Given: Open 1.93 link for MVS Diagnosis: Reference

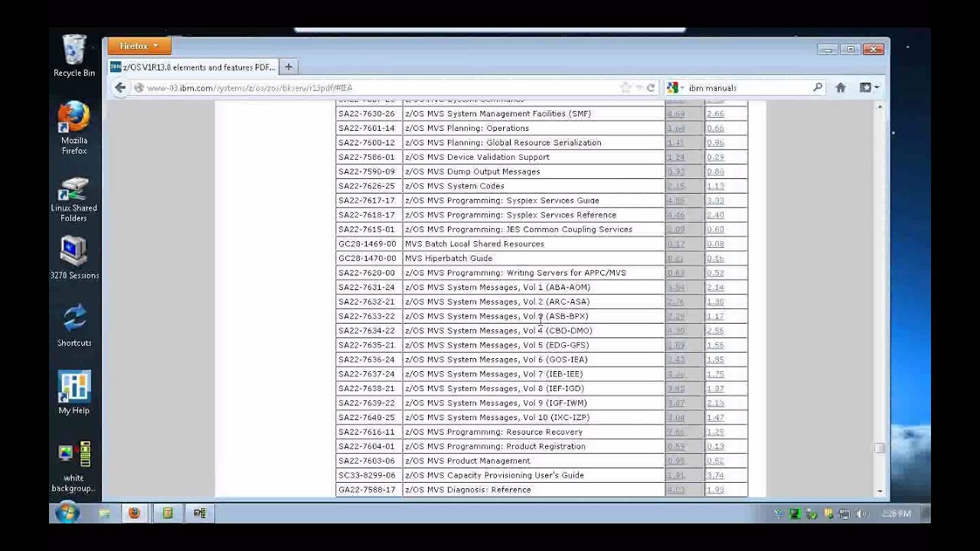Looking at the screenshot, I should point(715,490).
